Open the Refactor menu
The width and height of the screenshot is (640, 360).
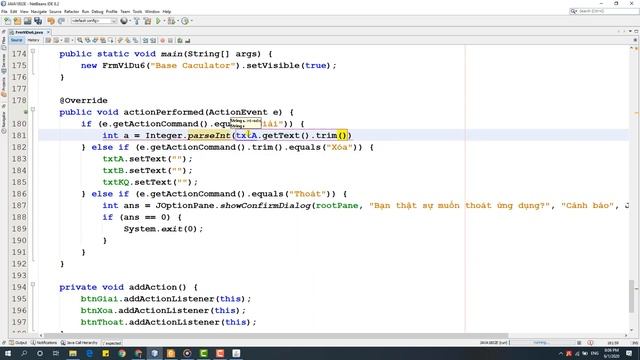click(71, 11)
